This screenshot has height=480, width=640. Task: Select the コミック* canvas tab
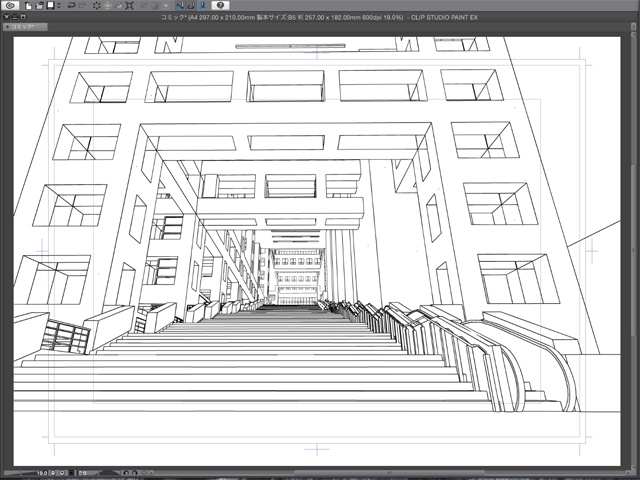pyautogui.click(x=25, y=27)
